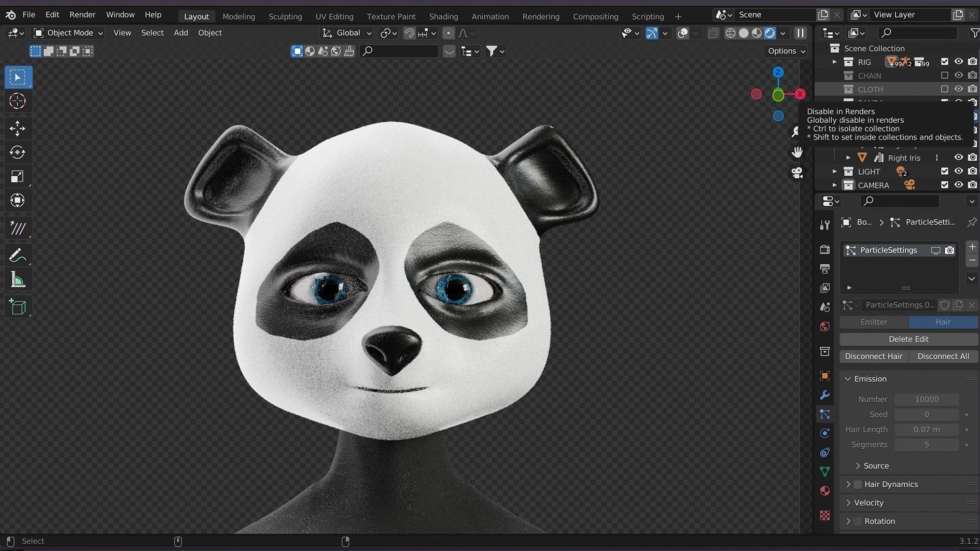Open the Modifier properties tab
980x551 pixels.
point(825,395)
